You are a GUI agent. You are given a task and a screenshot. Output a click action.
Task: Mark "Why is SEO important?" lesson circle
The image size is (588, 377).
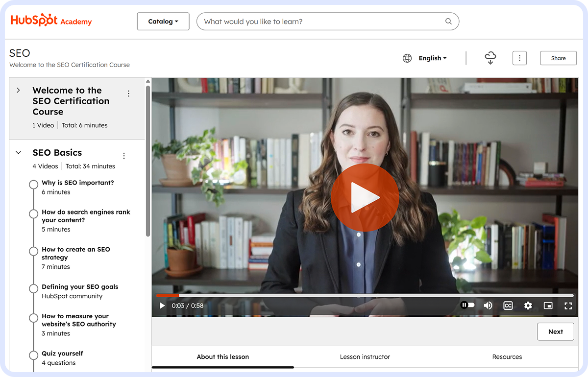tap(33, 185)
